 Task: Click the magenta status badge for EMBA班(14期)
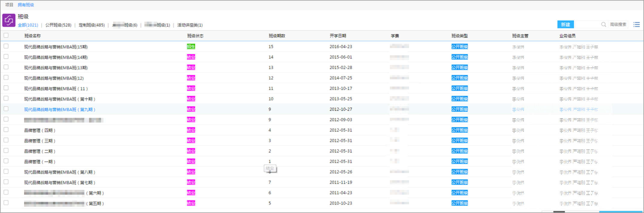[x=191, y=57]
